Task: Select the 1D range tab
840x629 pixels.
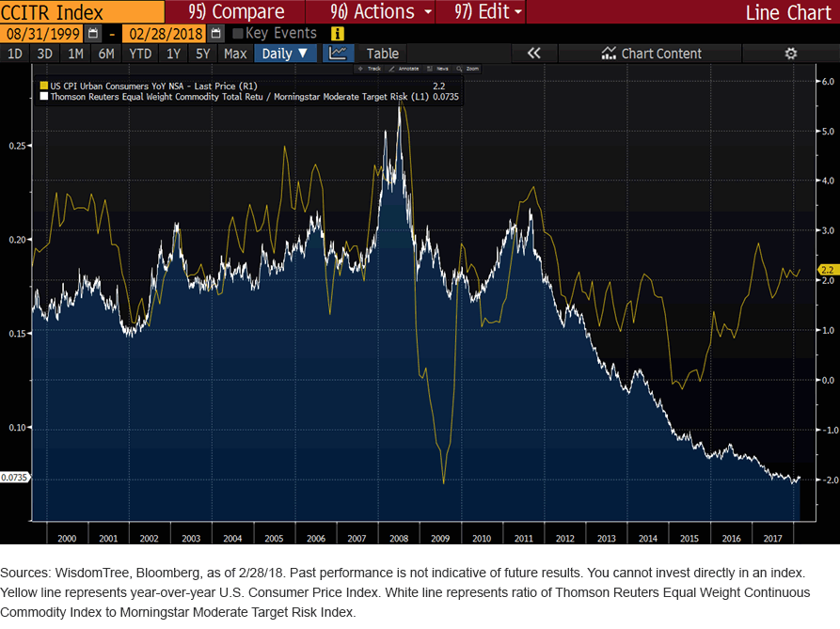Action: point(14,54)
